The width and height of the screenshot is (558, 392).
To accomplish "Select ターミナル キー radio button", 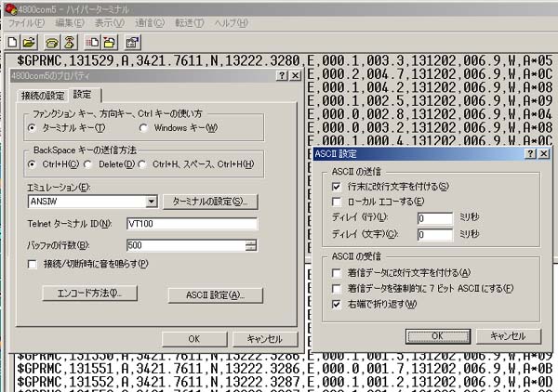I will click(32, 127).
